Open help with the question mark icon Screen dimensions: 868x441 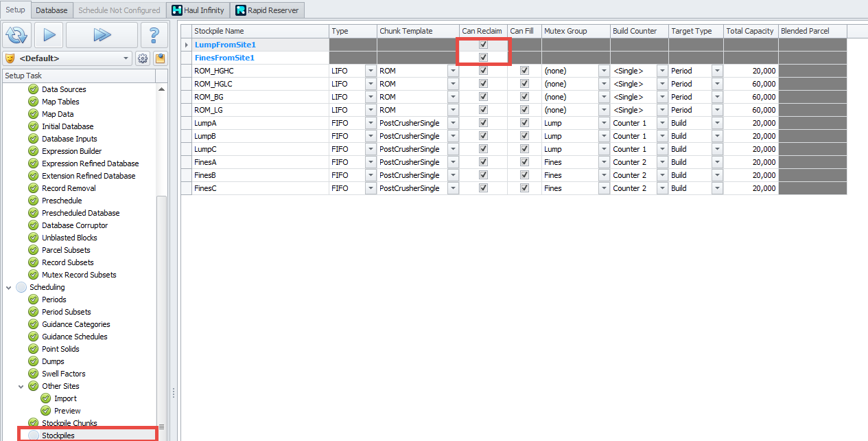[154, 35]
